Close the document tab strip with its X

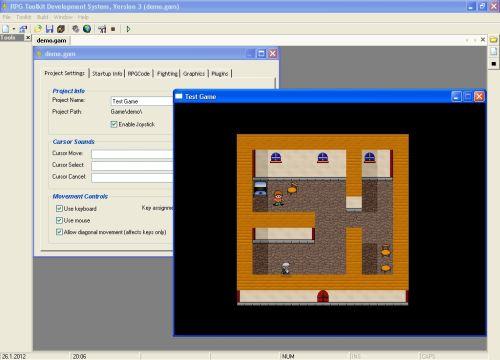483,40
